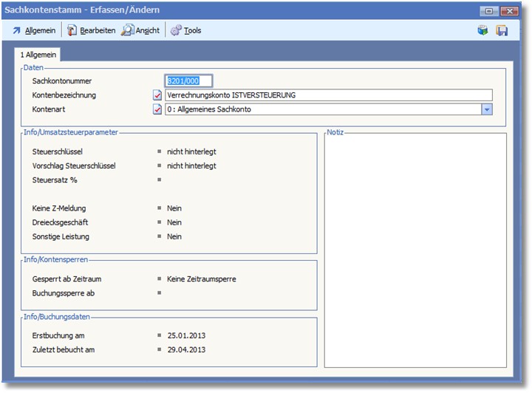The image size is (532, 393).
Task: Click the Sachkontonummer input field
Action: [188, 81]
